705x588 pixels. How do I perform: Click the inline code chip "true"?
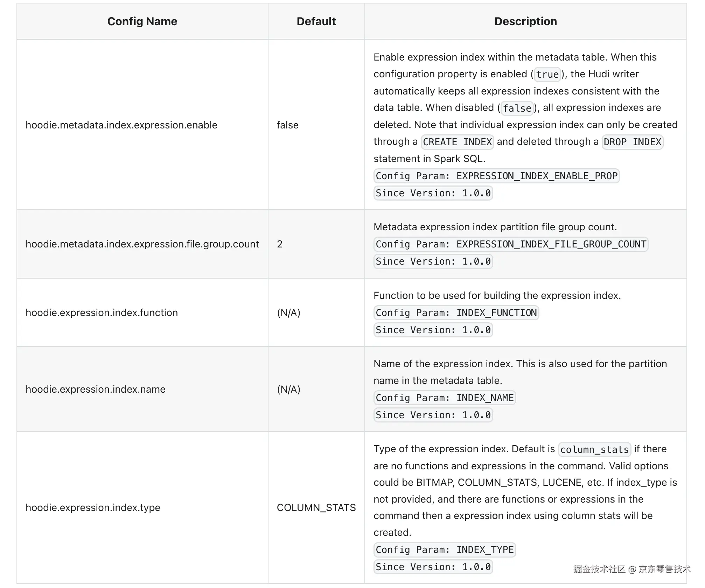547,74
